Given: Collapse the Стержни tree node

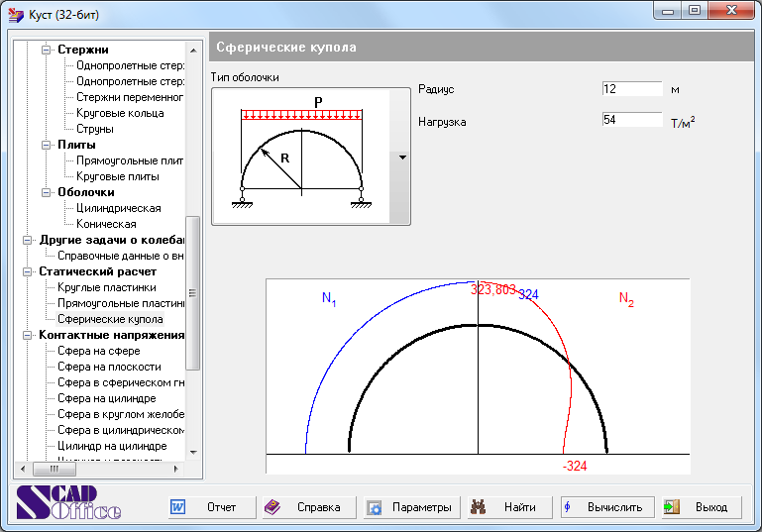Looking at the screenshot, I should (x=45, y=50).
